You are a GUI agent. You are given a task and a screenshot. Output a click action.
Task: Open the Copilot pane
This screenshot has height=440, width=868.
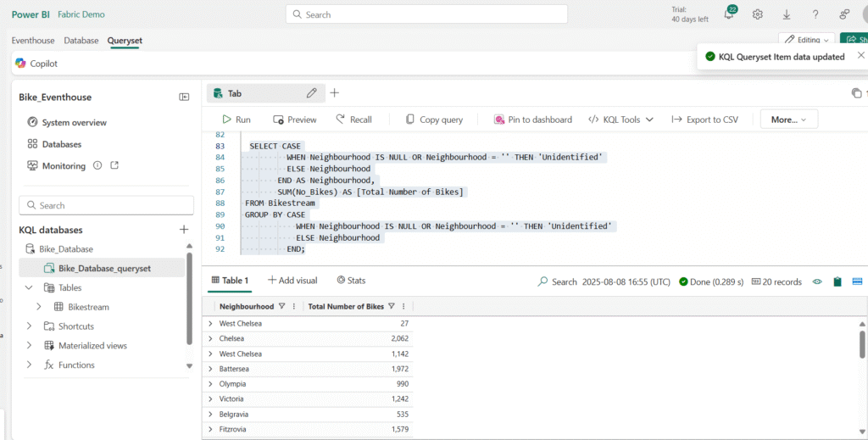pyautogui.click(x=36, y=63)
